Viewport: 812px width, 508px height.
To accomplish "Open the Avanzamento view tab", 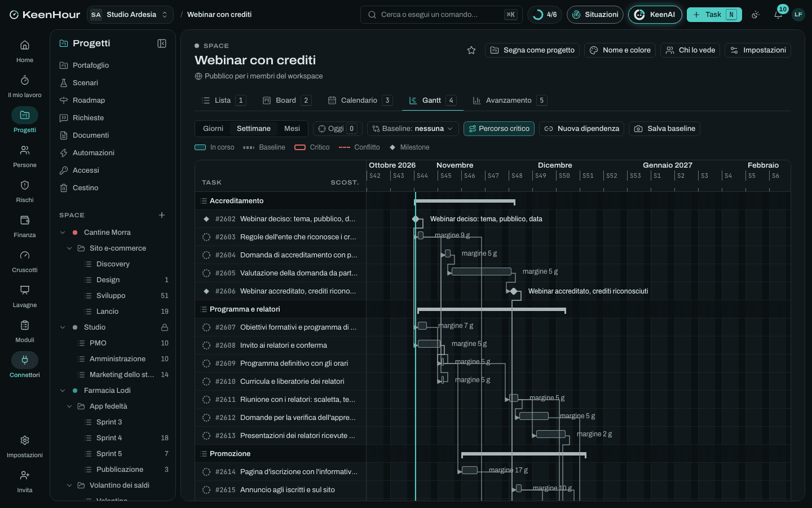I will (509, 100).
